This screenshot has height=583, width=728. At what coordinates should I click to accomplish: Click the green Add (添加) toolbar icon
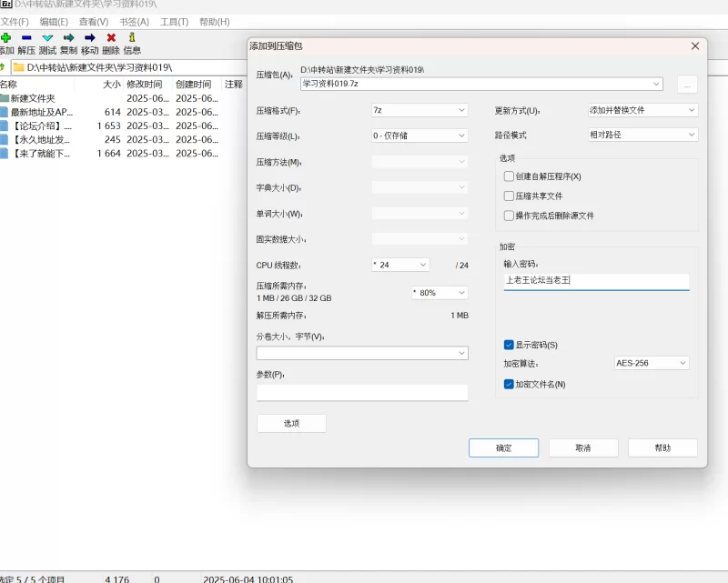5,38
